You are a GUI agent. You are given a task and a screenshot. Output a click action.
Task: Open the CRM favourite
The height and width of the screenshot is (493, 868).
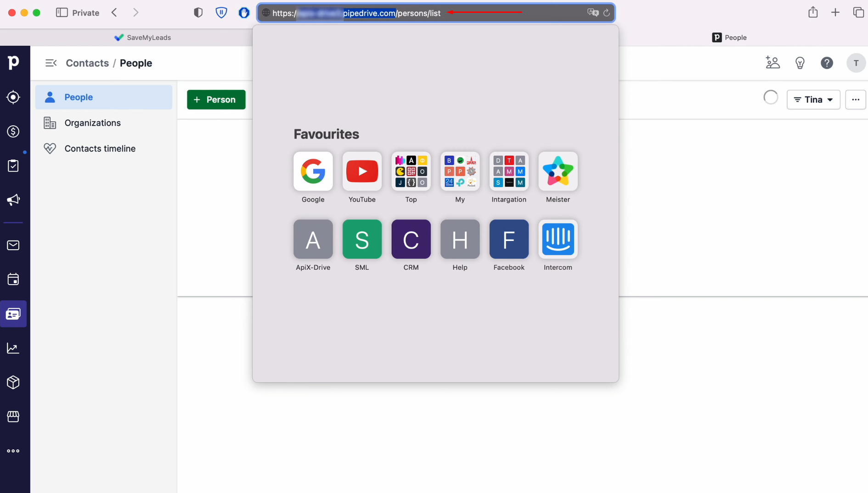point(411,239)
